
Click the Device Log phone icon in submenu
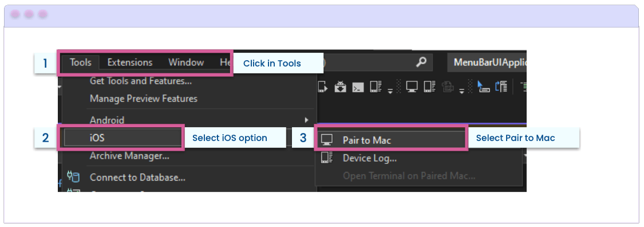coord(327,158)
